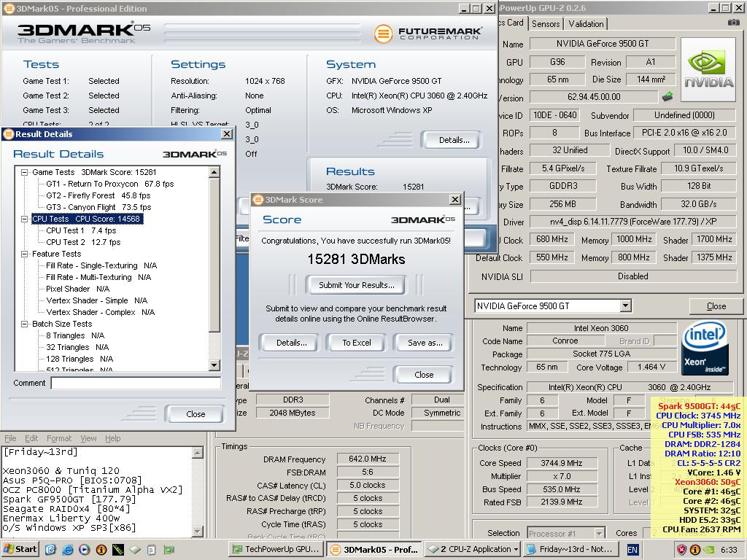747x560 pixels.
Task: Select CPU Test 2 12.7 fps row
Action: coord(83,242)
